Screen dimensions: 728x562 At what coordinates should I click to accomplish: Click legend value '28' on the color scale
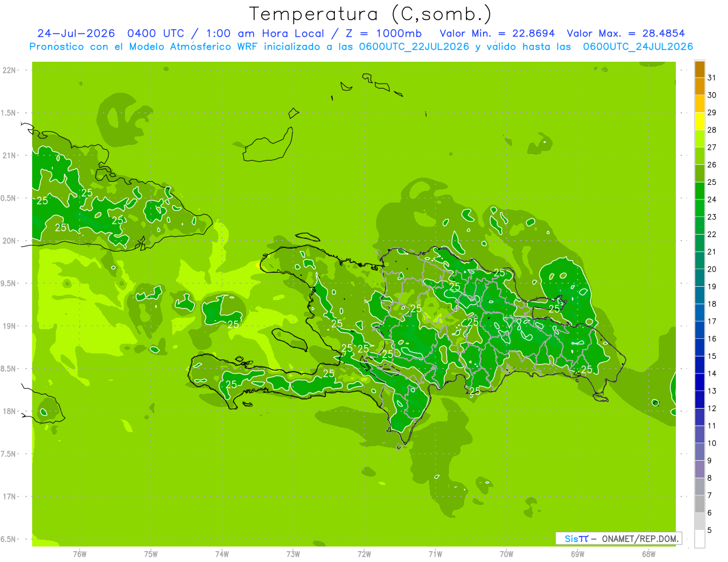[712, 130]
